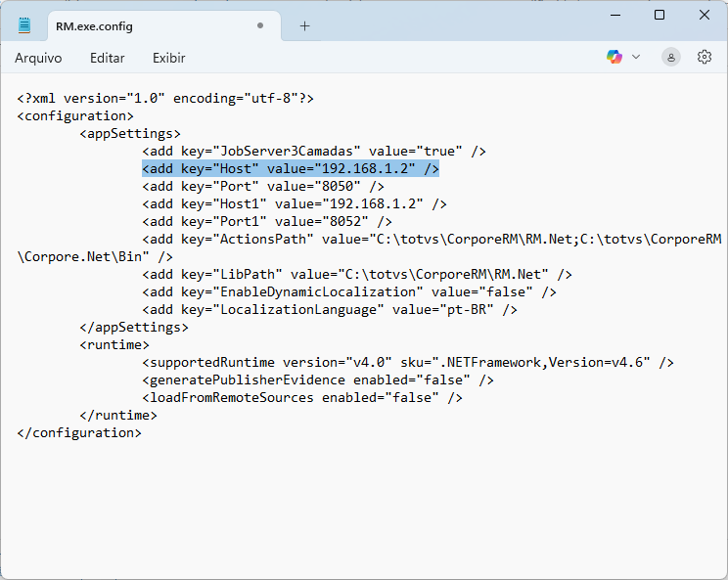Viewport: 728px width, 580px height.
Task: Open the settings gear icon
Action: (705, 57)
